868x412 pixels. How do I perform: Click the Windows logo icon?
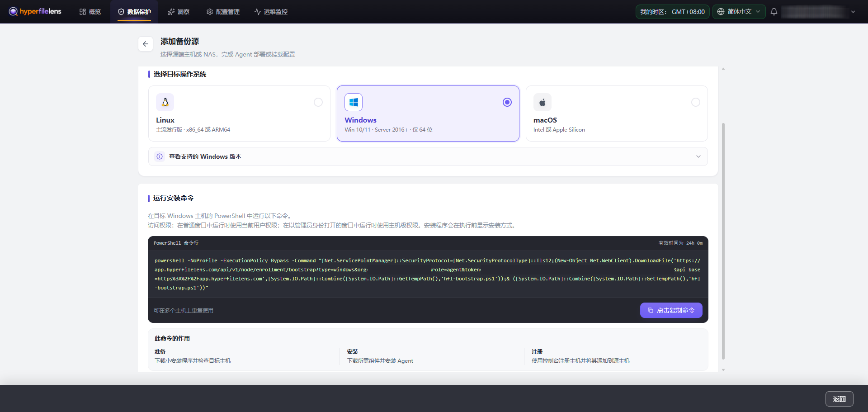354,102
